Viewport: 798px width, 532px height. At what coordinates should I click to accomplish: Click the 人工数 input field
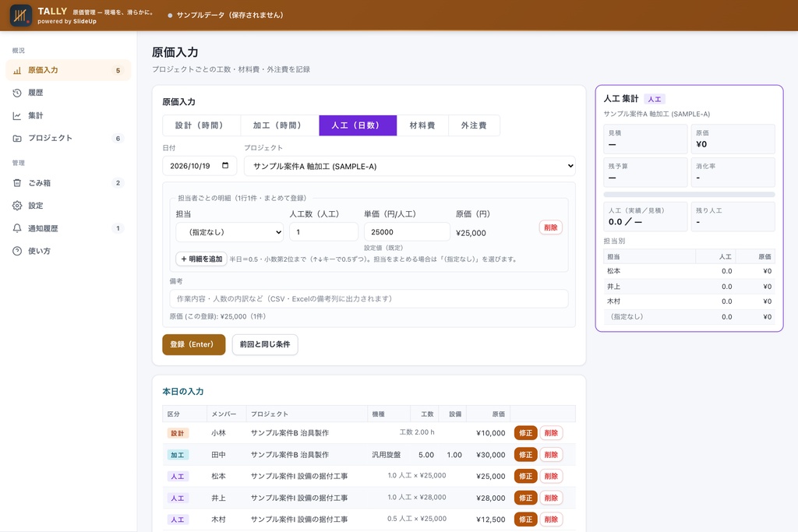pyautogui.click(x=323, y=232)
